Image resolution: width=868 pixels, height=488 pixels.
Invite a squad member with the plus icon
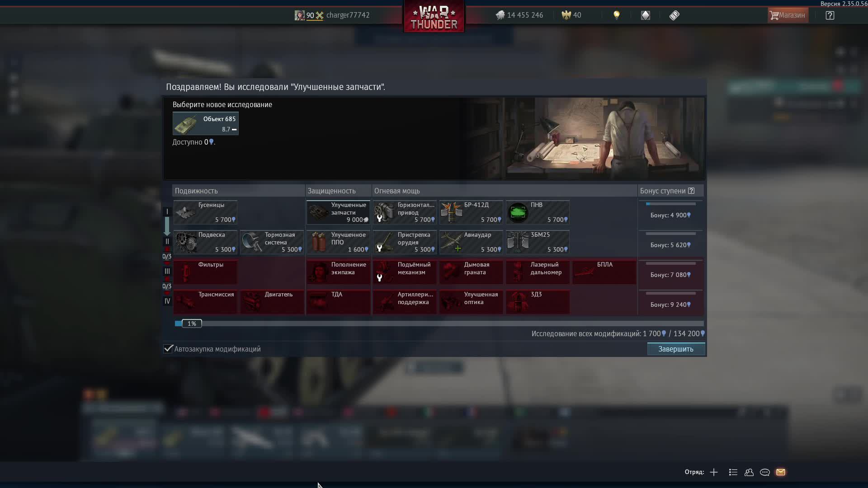coord(713,472)
